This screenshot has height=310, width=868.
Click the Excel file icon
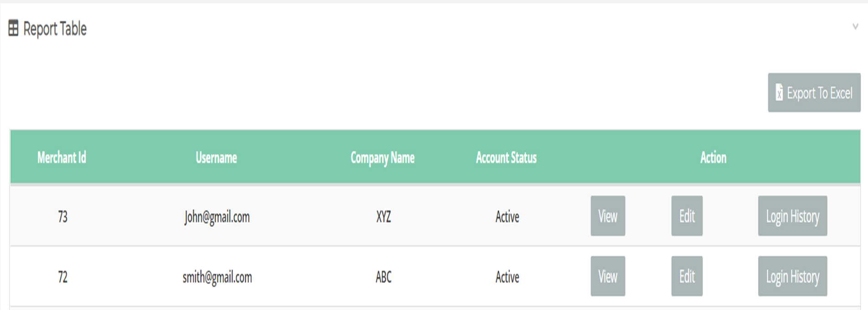click(780, 93)
